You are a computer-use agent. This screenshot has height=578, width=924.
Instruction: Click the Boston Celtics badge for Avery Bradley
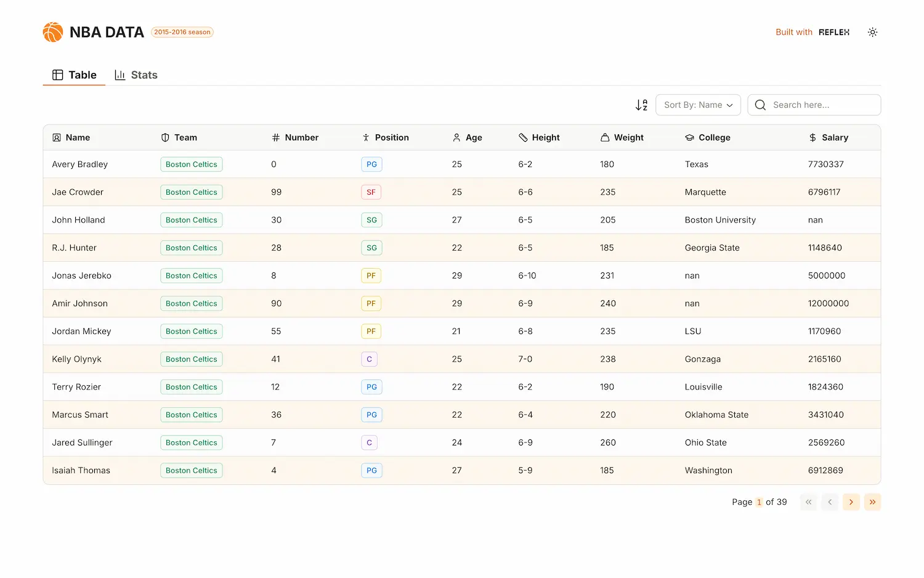(191, 165)
